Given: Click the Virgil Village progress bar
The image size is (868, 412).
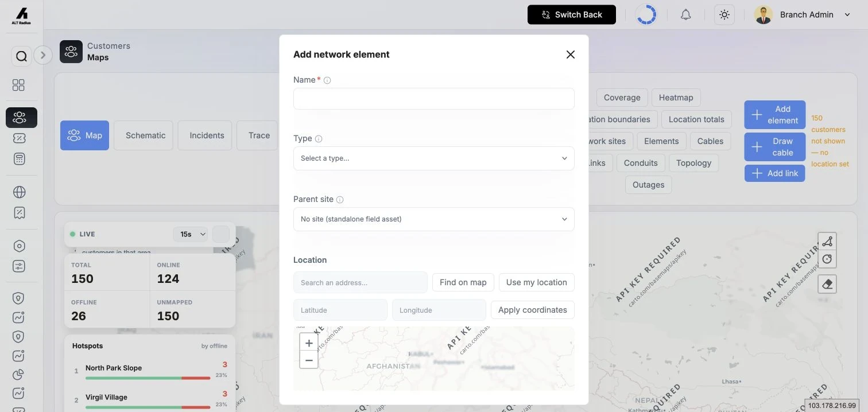Looking at the screenshot, I should pyautogui.click(x=148, y=407).
